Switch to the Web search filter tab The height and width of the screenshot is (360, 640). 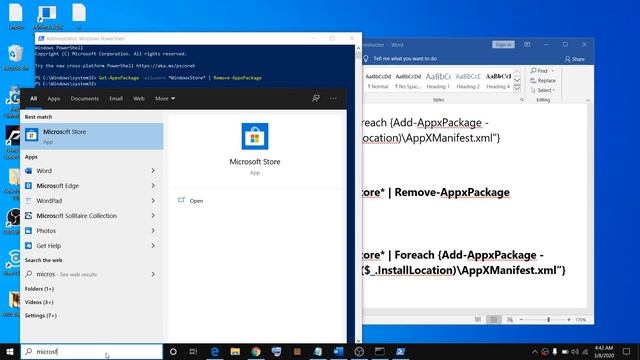pos(139,98)
